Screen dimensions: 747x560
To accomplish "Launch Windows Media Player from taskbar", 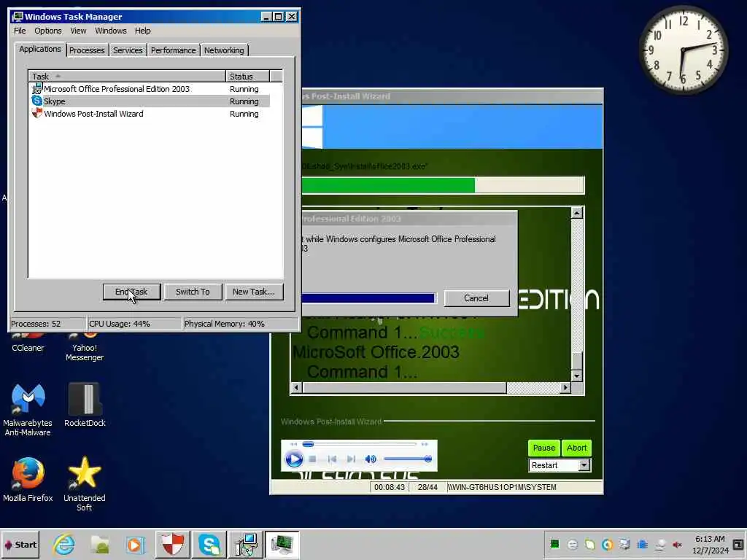I will 135,544.
